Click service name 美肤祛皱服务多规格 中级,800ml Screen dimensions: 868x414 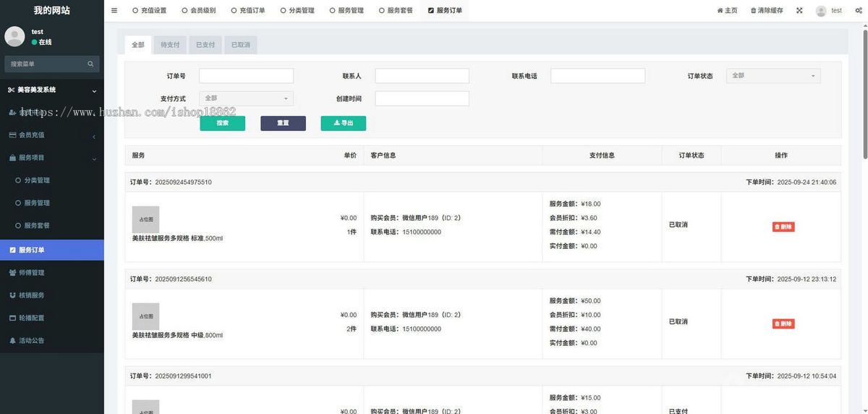[x=177, y=335]
